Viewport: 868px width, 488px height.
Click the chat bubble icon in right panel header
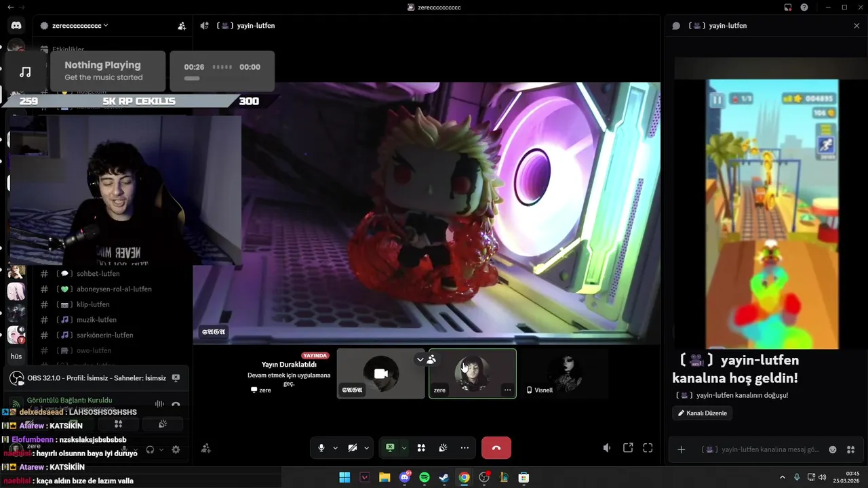[x=676, y=26]
